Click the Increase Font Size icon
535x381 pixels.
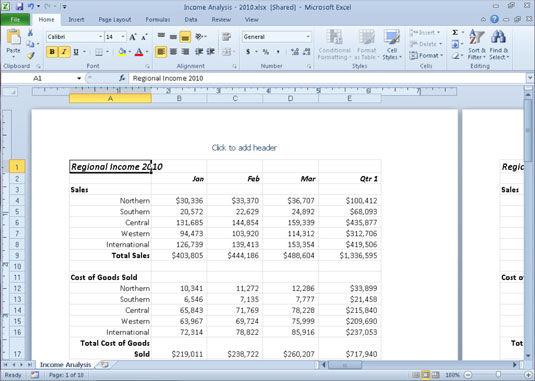pos(133,37)
